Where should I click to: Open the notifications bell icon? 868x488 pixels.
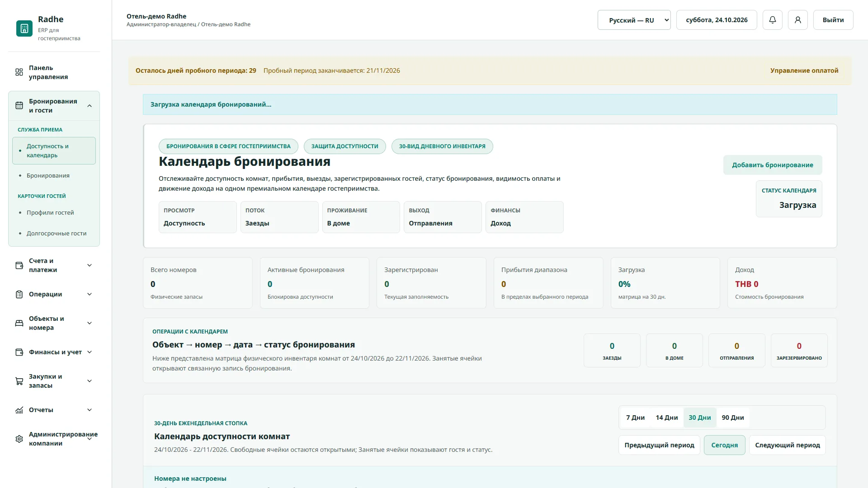click(x=773, y=20)
